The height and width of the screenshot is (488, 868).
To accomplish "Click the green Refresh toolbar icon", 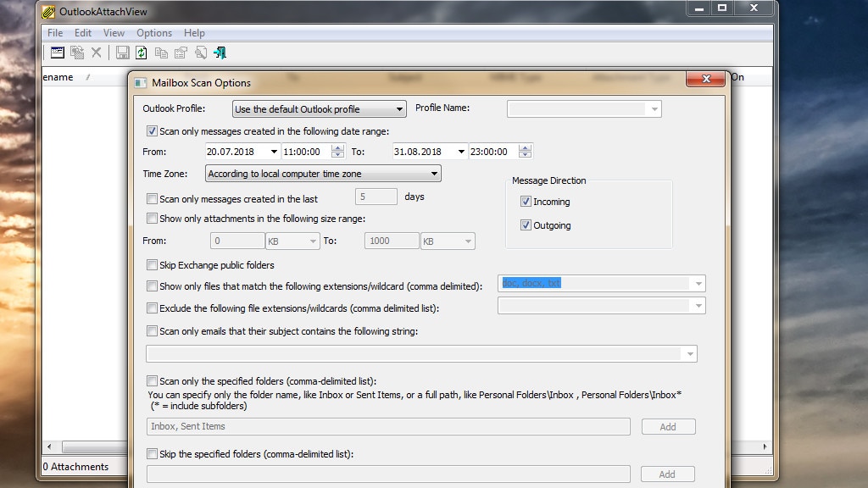I will (x=142, y=53).
